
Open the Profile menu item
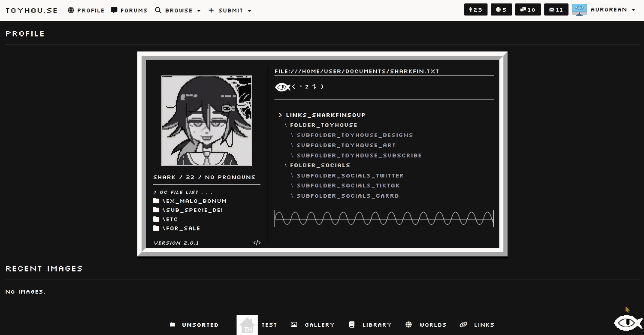point(86,10)
